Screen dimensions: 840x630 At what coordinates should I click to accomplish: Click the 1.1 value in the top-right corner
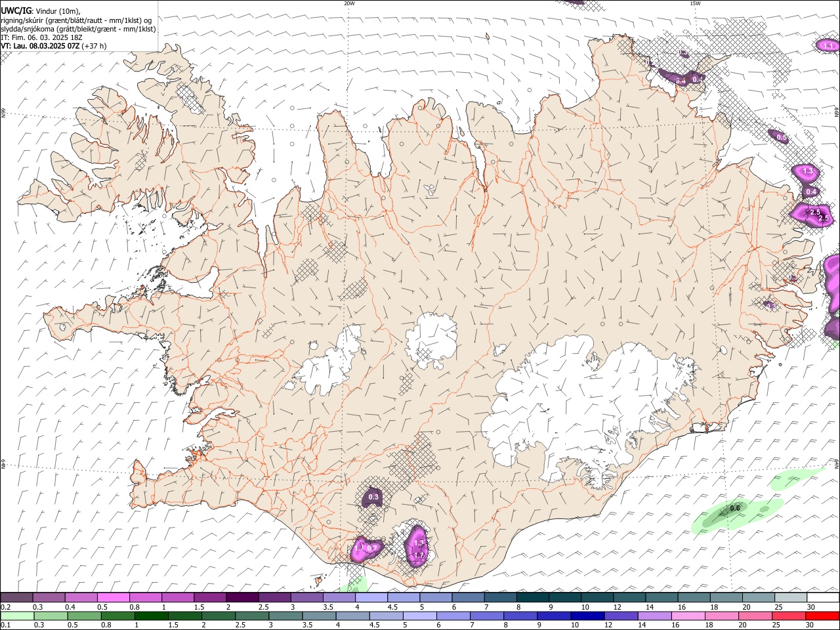[x=828, y=46]
